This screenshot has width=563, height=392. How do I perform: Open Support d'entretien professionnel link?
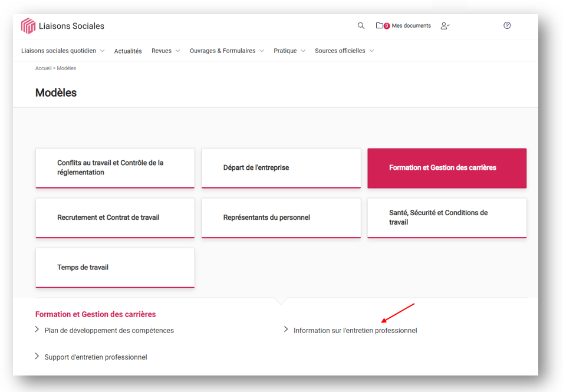[96, 357]
